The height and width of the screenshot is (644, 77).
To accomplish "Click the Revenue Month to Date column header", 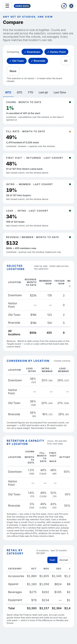I will [x=31, y=282].
